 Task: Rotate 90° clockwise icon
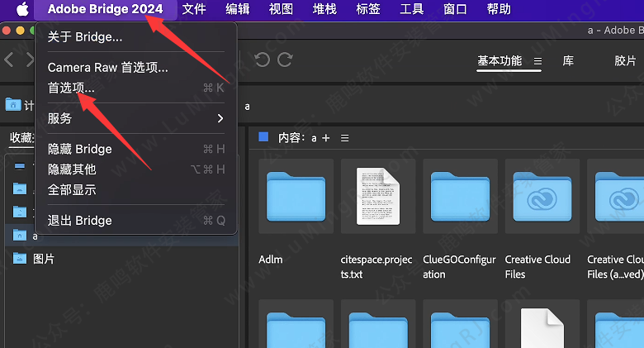pos(285,60)
